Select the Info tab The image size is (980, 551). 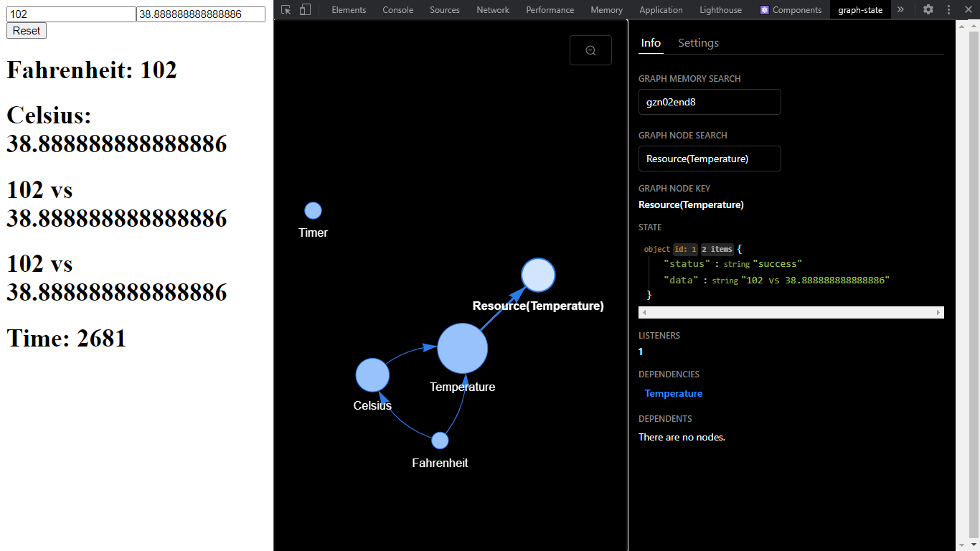click(651, 43)
